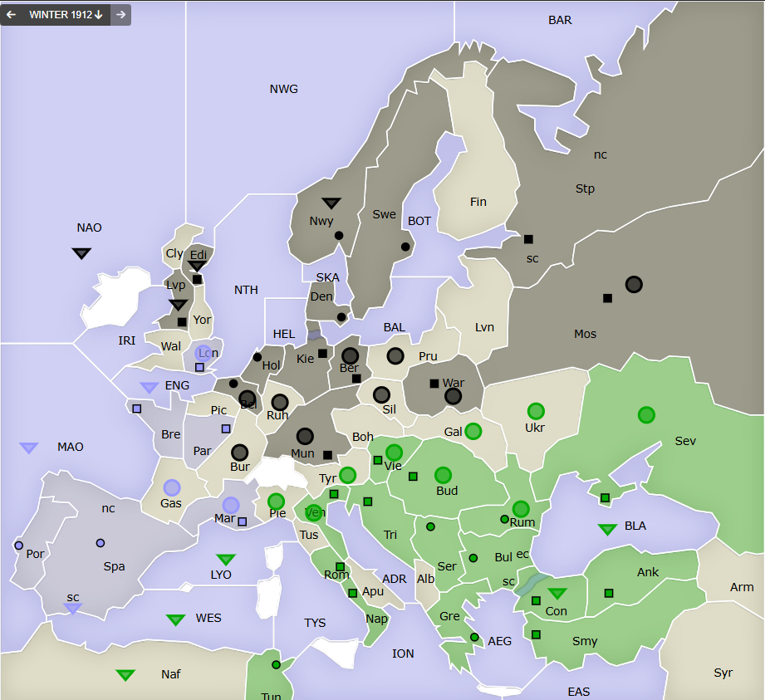Select the green army in Galicia

[x=473, y=431]
